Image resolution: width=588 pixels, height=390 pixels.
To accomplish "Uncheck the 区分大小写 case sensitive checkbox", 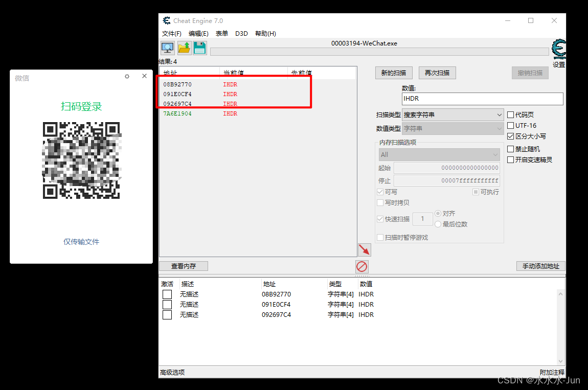I will point(511,136).
